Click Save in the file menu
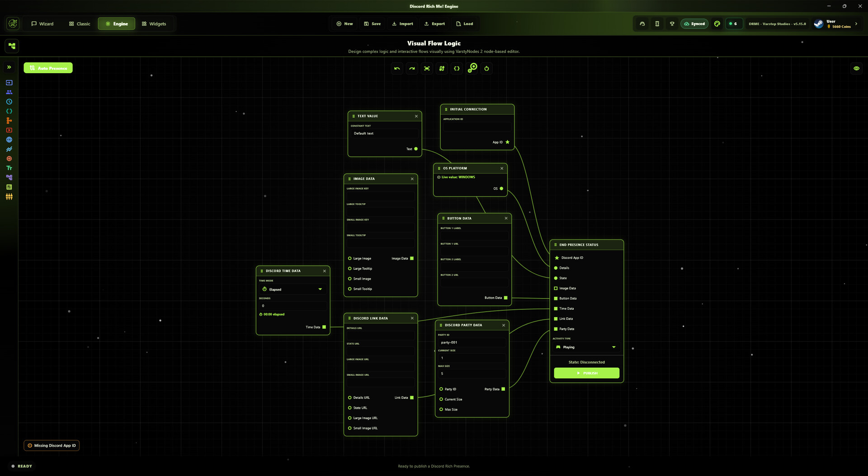Image resolution: width=868 pixels, height=476 pixels. coord(372,24)
